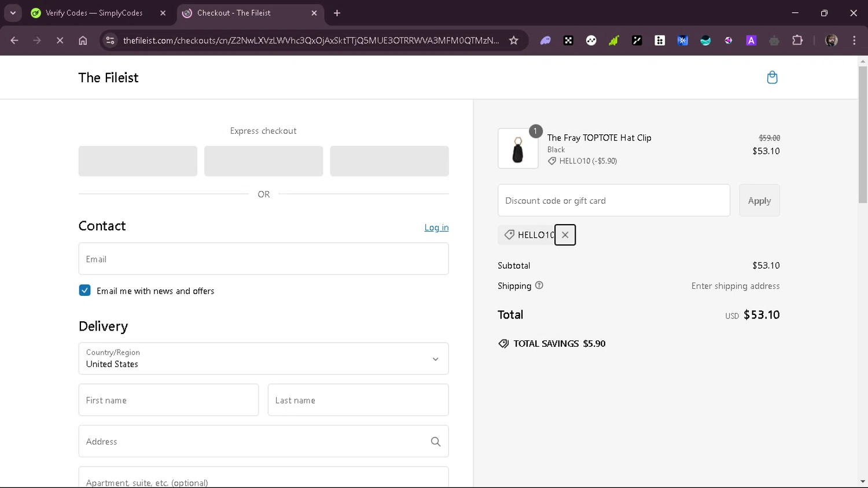
Task: Click the Apply discount button
Action: [759, 200]
